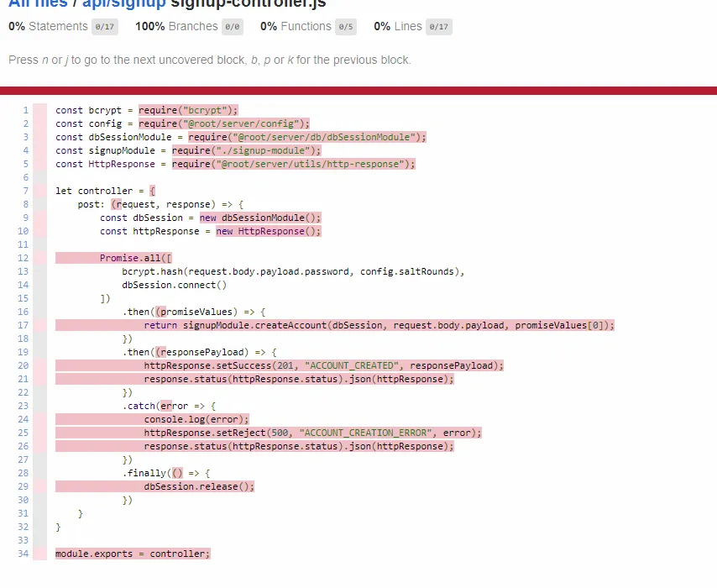Click the require("bcrypt") highlighted statement
Viewport: 717px width, 588px height.
[x=188, y=110]
